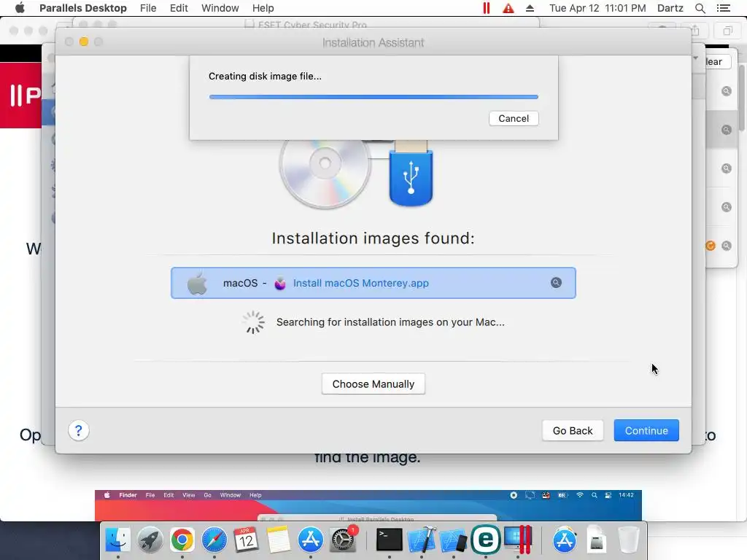Screen dimensions: 747x560
Task: Open the Edit menu
Action: coord(179,8)
